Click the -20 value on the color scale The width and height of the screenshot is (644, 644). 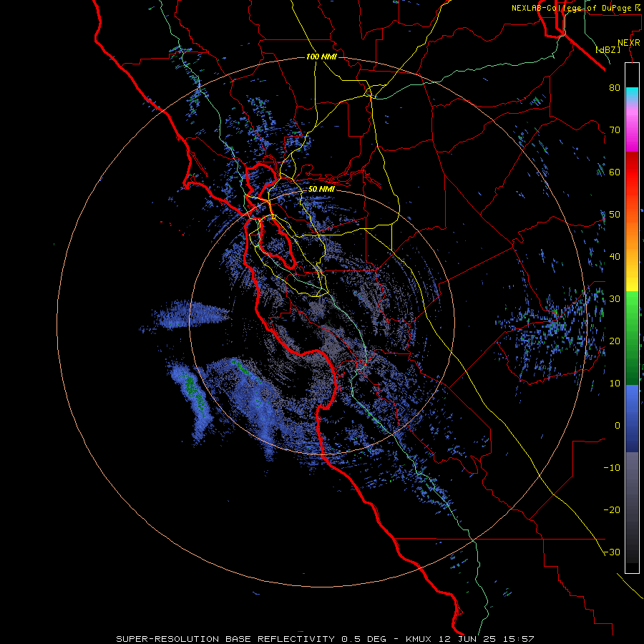[612, 510]
